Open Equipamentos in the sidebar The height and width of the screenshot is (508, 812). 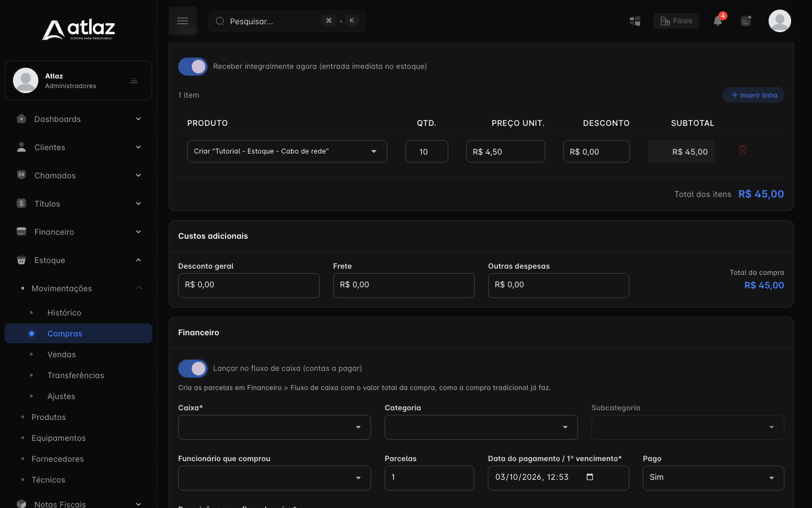coord(59,438)
